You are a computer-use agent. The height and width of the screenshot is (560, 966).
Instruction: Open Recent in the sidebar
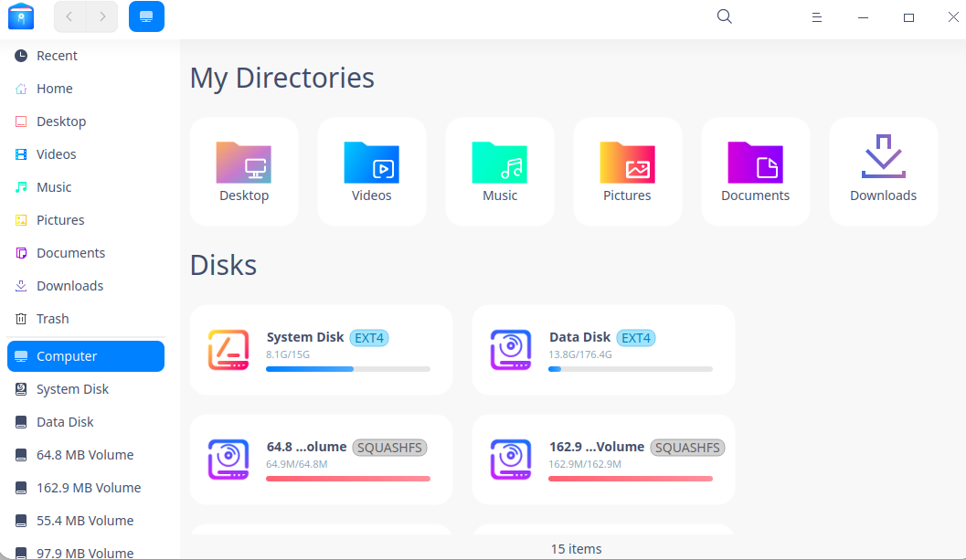pyautogui.click(x=86, y=56)
